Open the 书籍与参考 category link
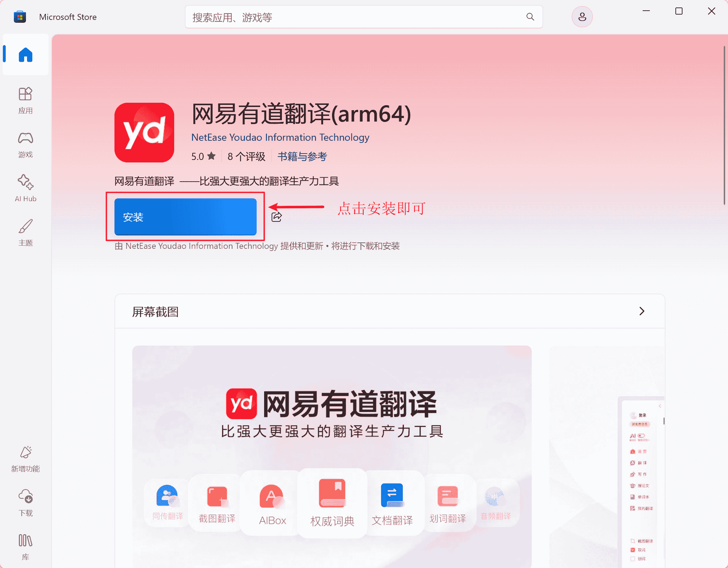728x568 pixels. (302, 156)
